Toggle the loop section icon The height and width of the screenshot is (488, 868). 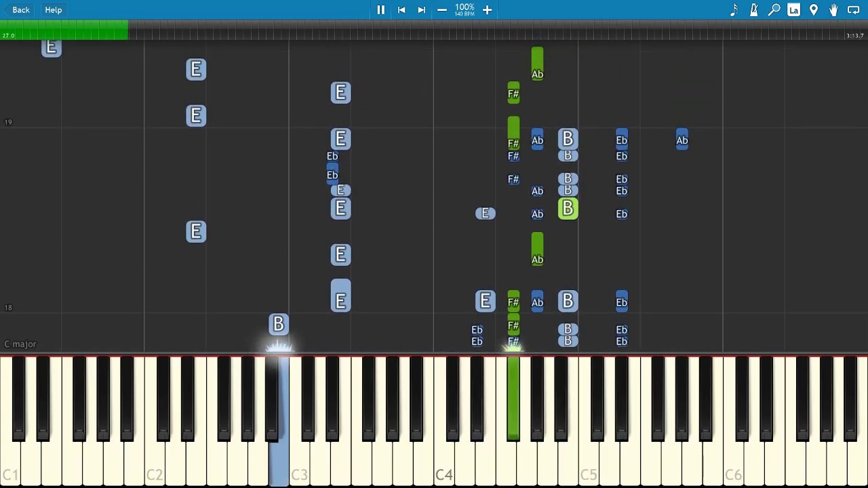[854, 10]
